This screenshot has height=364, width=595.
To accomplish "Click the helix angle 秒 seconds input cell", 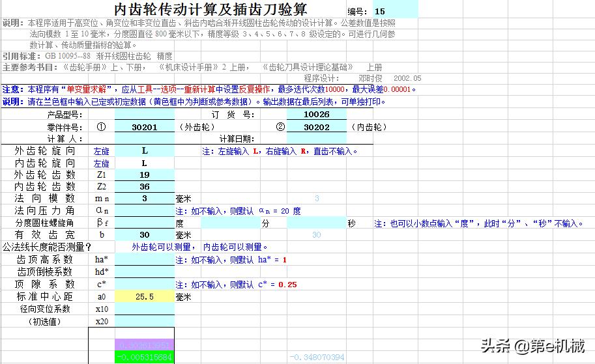I will [x=317, y=223].
